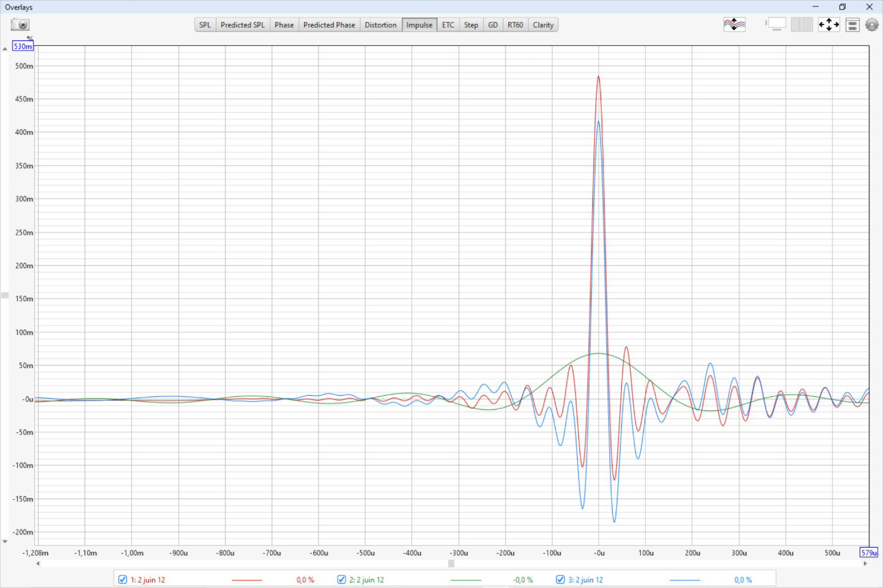Select the RT60 graph button
The height and width of the screenshot is (588, 883).
(x=515, y=25)
